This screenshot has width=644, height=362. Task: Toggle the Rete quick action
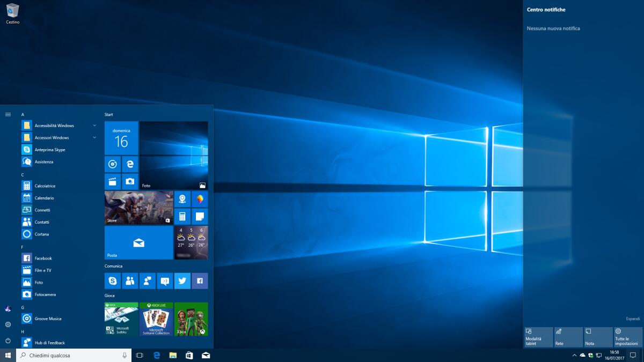(x=568, y=337)
